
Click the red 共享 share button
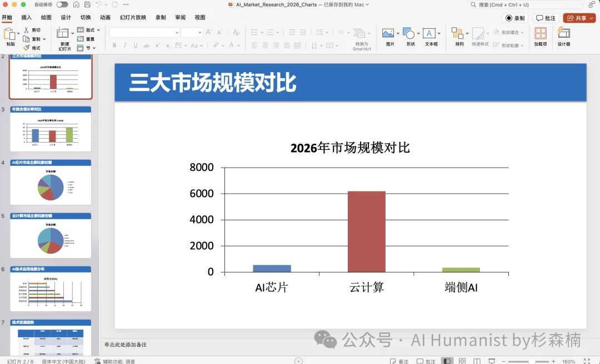pyautogui.click(x=578, y=17)
